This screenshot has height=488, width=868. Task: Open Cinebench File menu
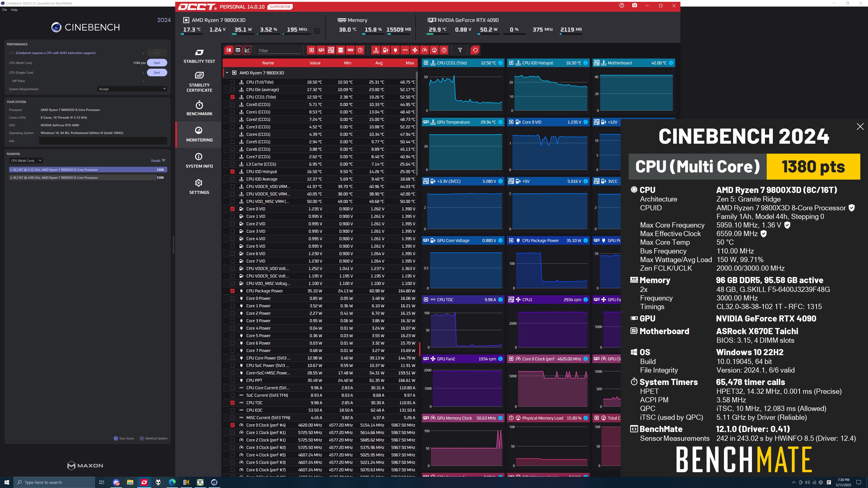coord(4,10)
